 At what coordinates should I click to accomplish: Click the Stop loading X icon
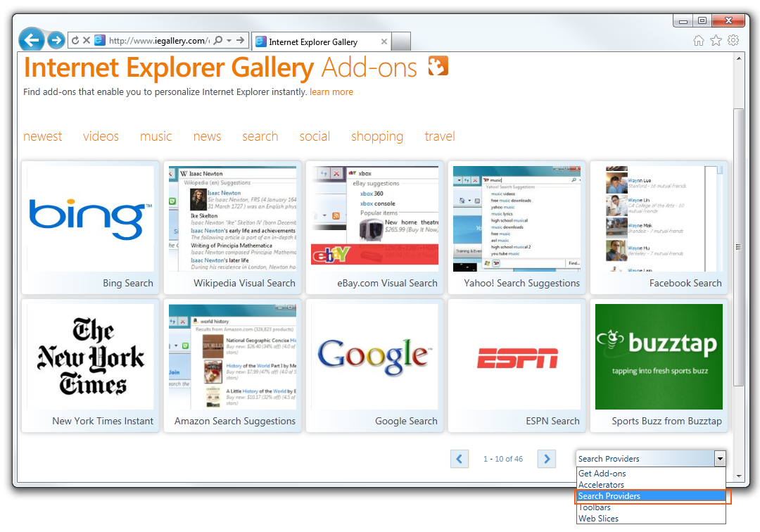pos(87,40)
